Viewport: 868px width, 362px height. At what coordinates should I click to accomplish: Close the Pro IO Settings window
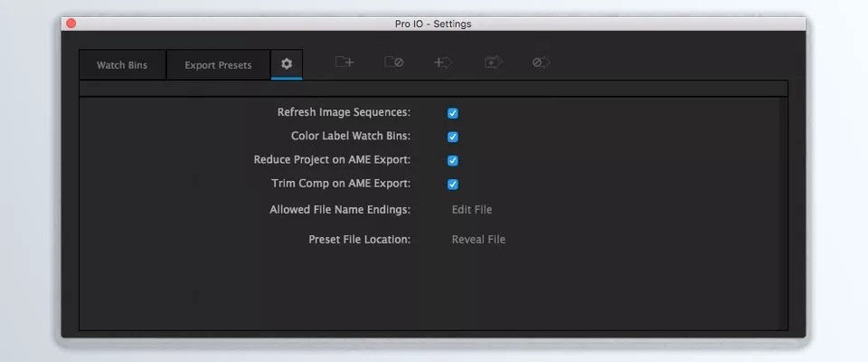click(x=71, y=24)
